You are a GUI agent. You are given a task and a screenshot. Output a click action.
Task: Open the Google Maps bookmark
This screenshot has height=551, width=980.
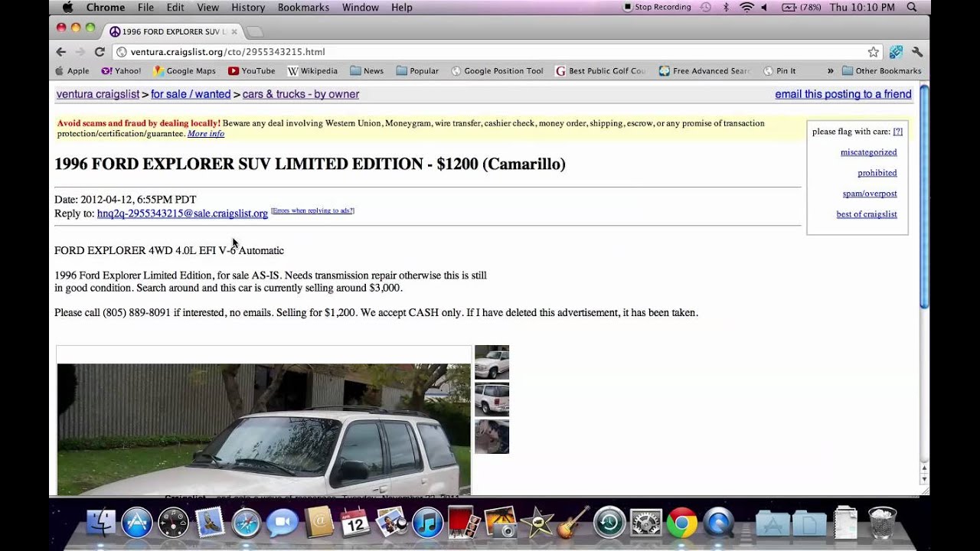185,71
